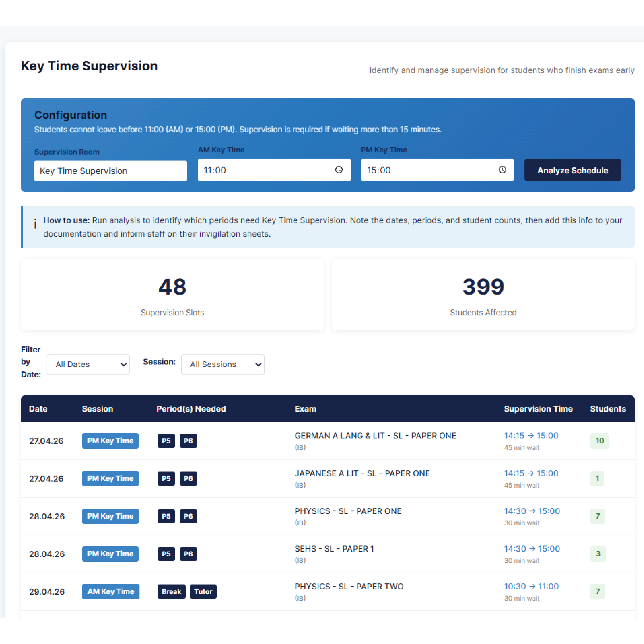Viewport: 644px width, 644px height.
Task: Open the Filter by Date dropdown
Action: tap(88, 364)
